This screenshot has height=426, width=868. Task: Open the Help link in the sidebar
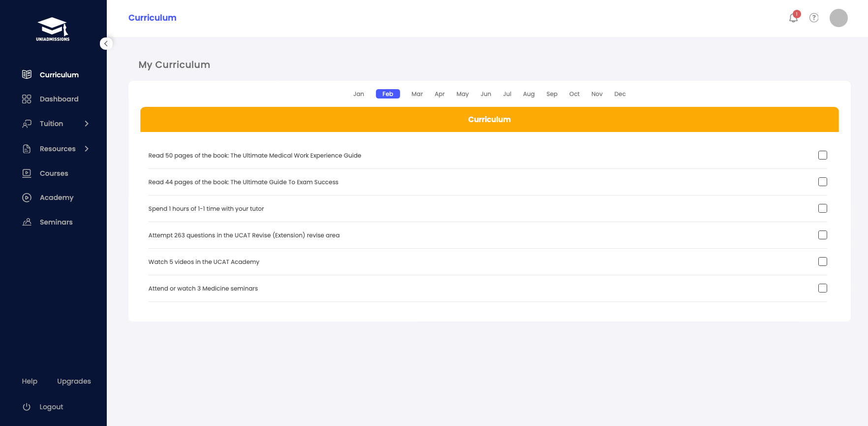30,381
